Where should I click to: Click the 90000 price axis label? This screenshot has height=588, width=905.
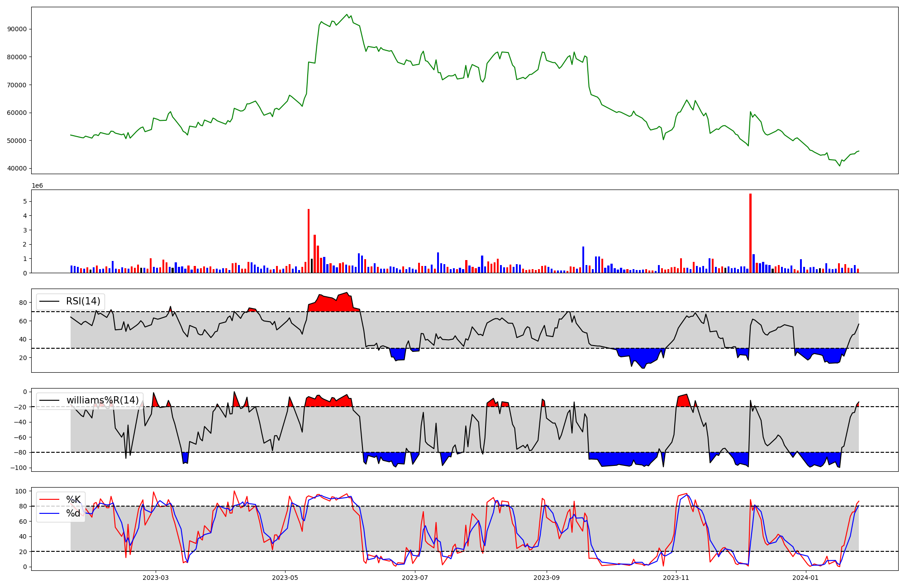[18, 29]
